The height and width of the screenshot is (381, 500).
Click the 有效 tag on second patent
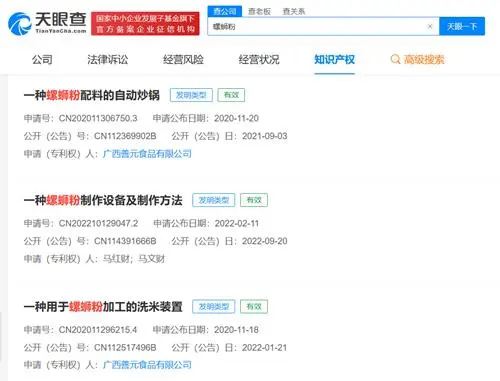254,200
